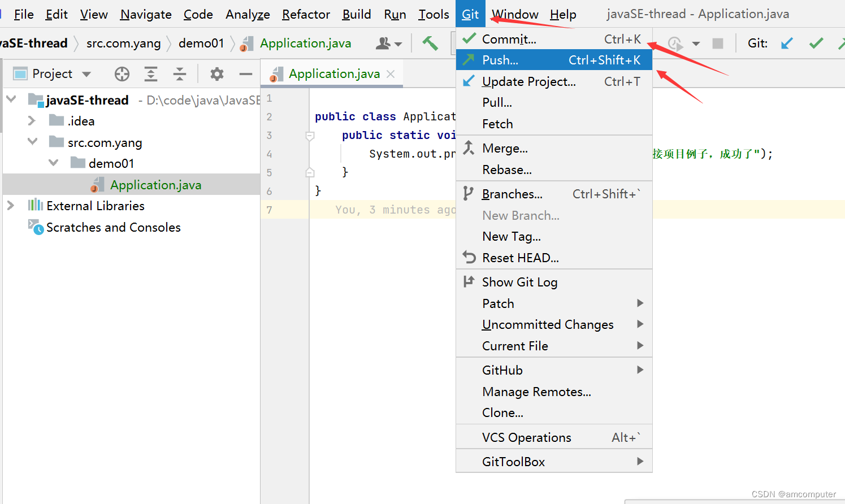The height and width of the screenshot is (504, 845).
Task: Open the Refactor menu
Action: pyautogui.click(x=306, y=14)
